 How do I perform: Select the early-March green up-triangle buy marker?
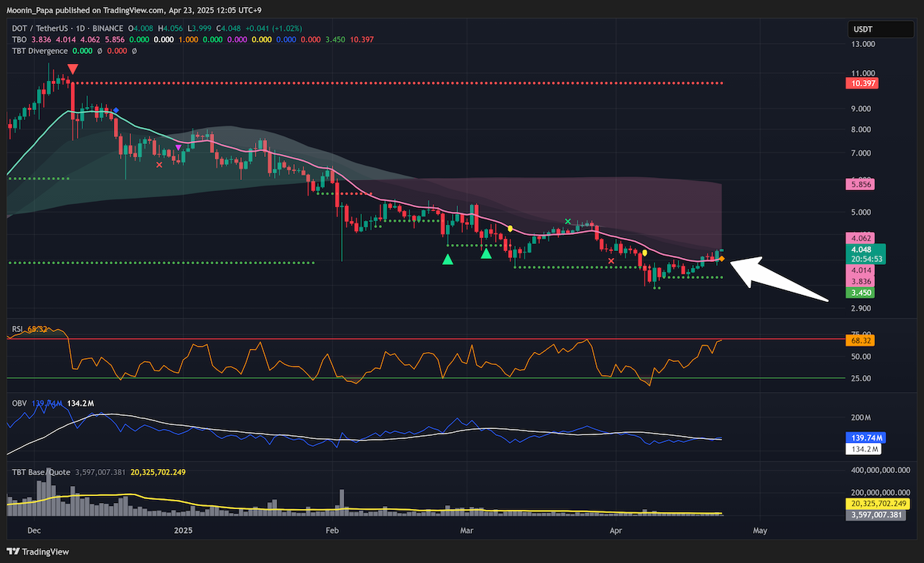[486, 253]
